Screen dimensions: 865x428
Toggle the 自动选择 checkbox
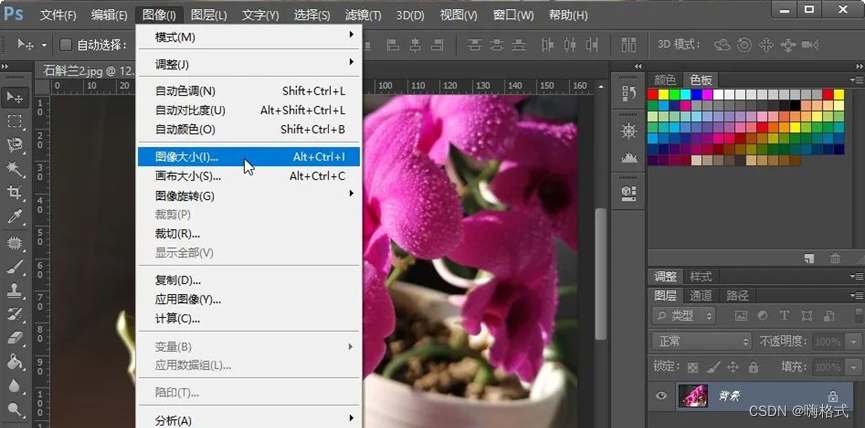coord(65,45)
